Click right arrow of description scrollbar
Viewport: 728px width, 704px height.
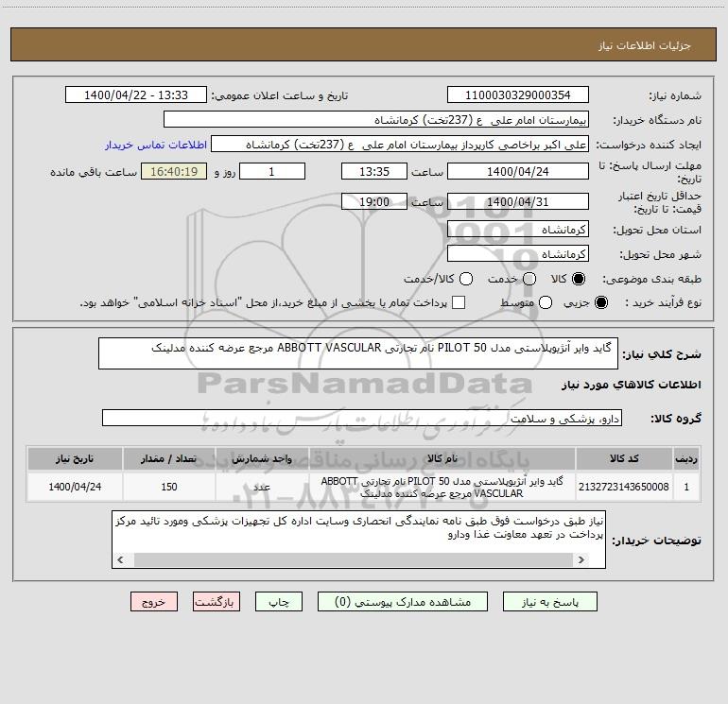(x=581, y=559)
